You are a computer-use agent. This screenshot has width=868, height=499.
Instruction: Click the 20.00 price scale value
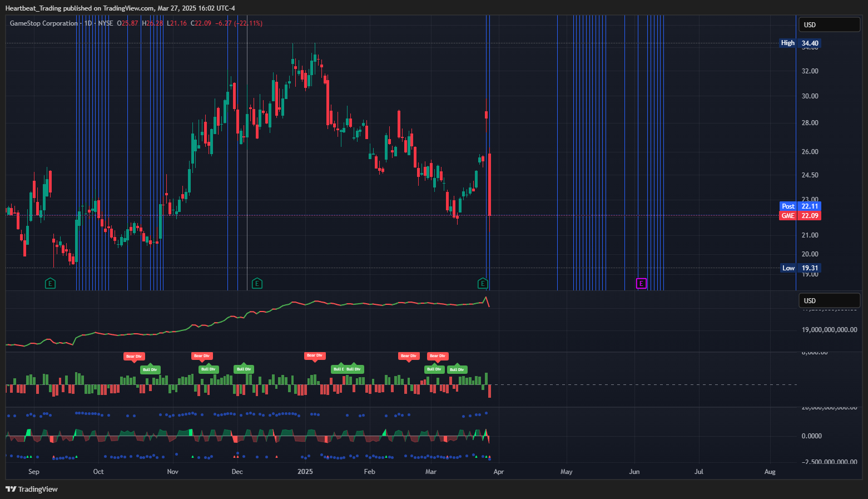[x=810, y=254]
